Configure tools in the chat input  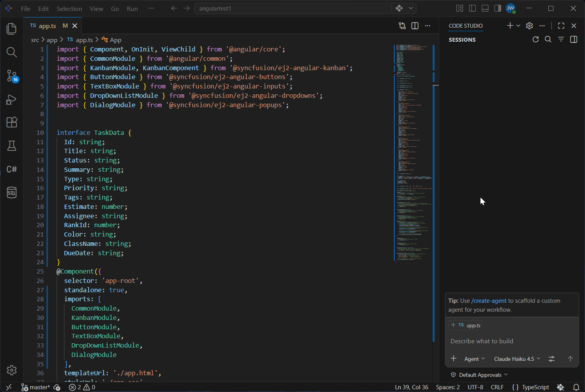pyautogui.click(x=551, y=359)
